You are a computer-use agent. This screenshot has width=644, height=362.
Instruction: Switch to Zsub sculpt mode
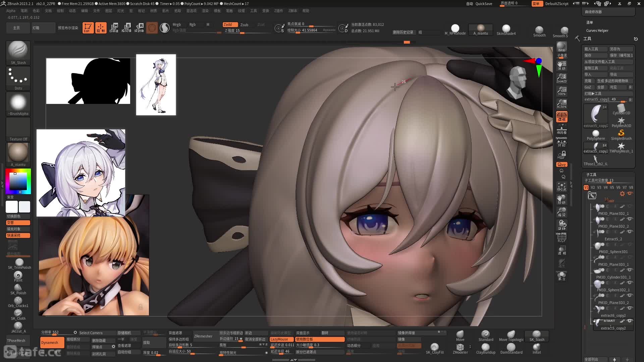(x=245, y=24)
